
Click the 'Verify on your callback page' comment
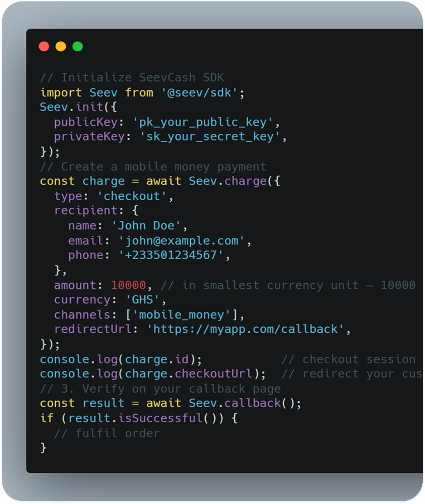pyautogui.click(x=160, y=389)
